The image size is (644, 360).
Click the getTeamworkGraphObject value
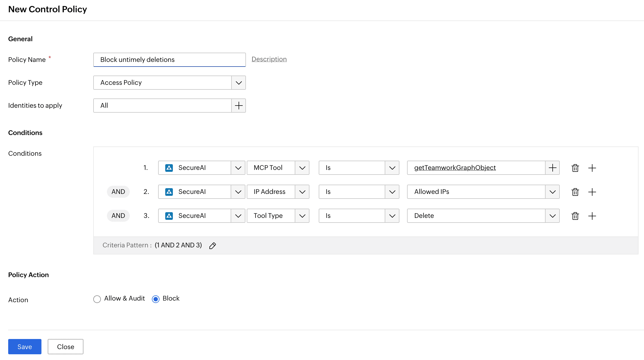455,168
